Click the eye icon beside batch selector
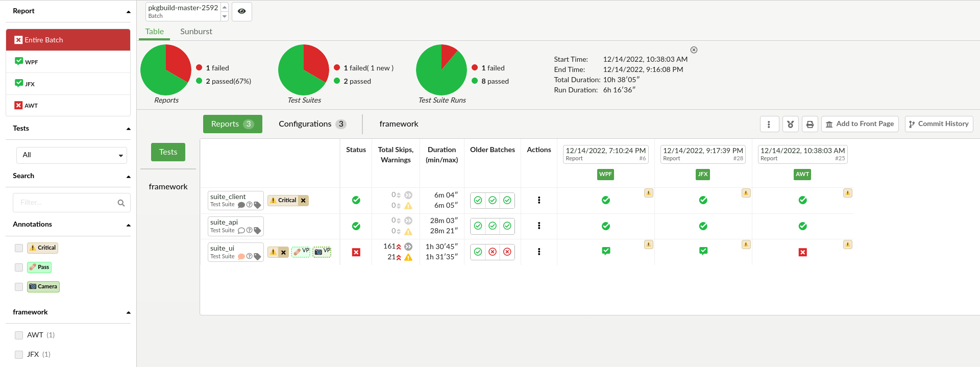The width and height of the screenshot is (980, 367). tap(241, 11)
